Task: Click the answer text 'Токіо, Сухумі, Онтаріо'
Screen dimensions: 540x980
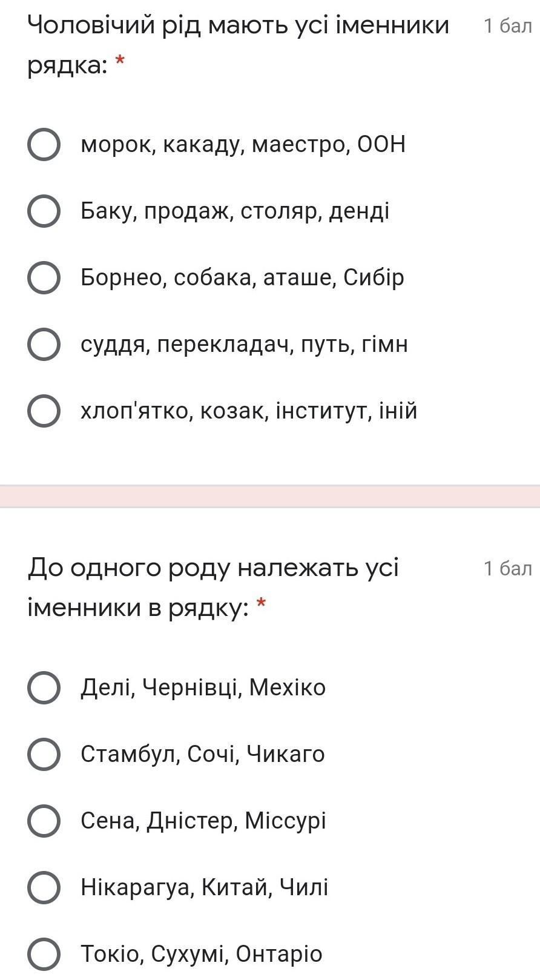Action: tap(202, 955)
